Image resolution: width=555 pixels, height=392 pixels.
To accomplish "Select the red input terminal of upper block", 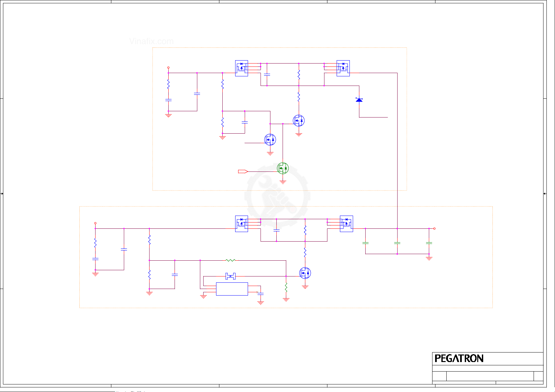I will [168, 67].
